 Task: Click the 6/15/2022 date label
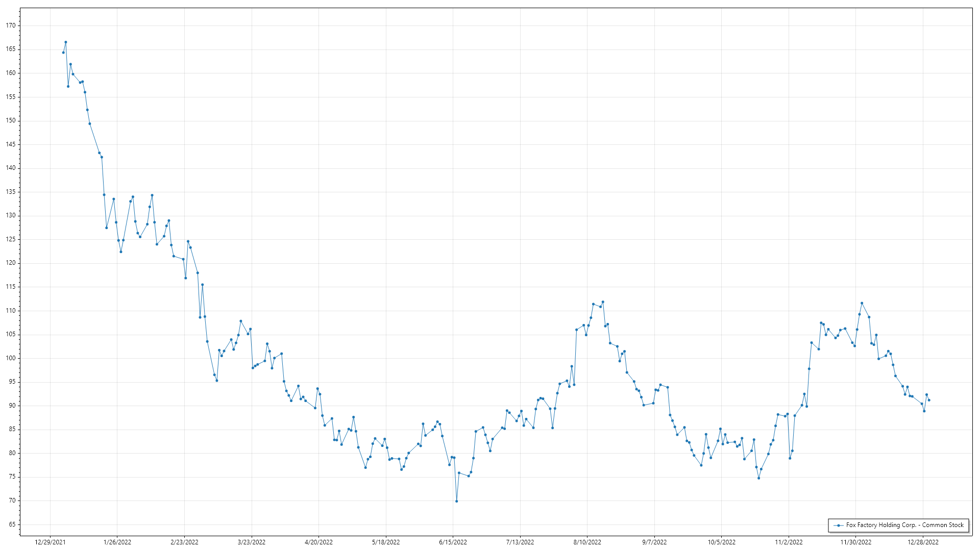tap(453, 542)
